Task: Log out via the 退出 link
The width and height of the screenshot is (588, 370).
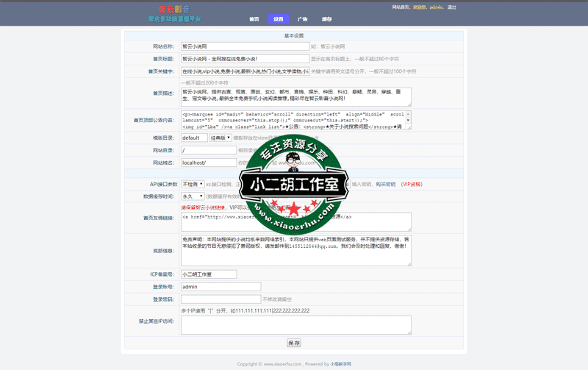Action: pyautogui.click(x=451, y=7)
